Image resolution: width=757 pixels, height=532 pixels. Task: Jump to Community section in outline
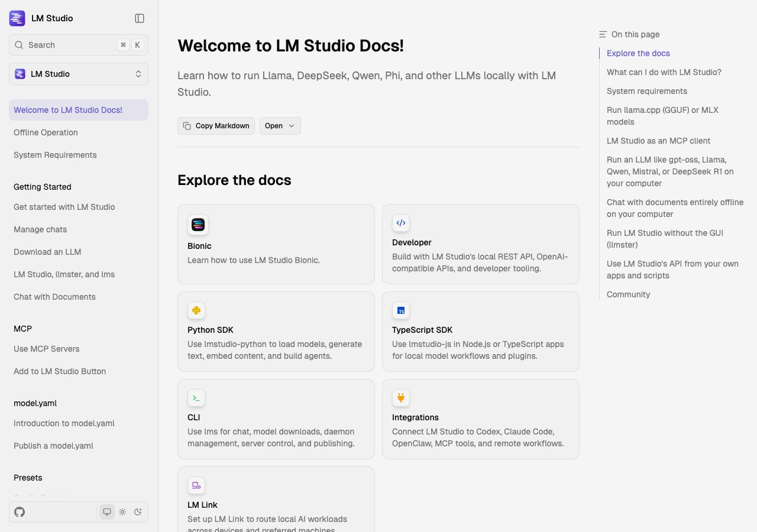[628, 294]
